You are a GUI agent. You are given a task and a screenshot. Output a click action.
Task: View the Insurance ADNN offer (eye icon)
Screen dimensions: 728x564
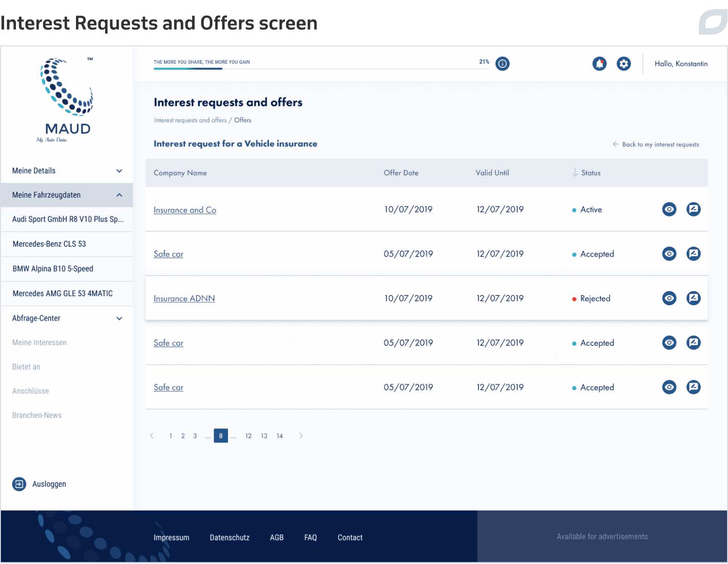tap(669, 298)
